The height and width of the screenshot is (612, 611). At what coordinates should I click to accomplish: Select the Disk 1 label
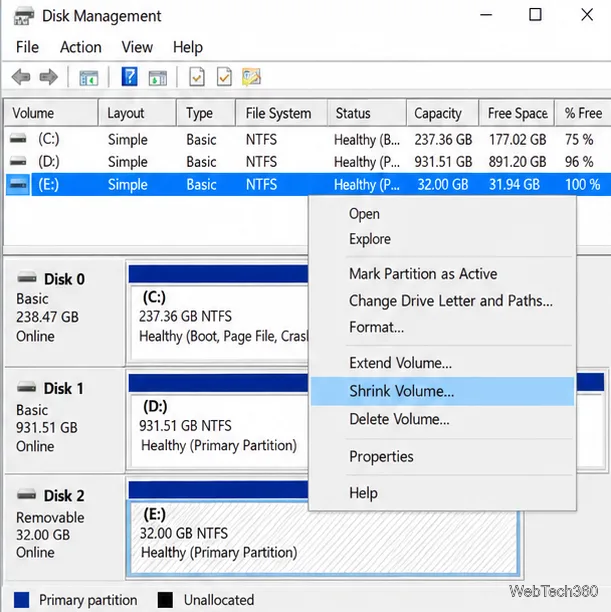click(x=64, y=388)
